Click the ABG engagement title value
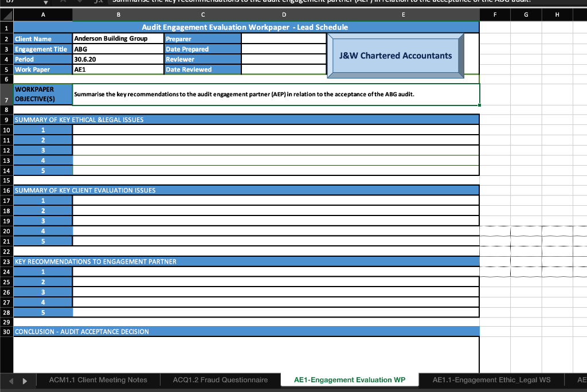Image resolution: width=587 pixels, height=392 pixels. point(118,49)
